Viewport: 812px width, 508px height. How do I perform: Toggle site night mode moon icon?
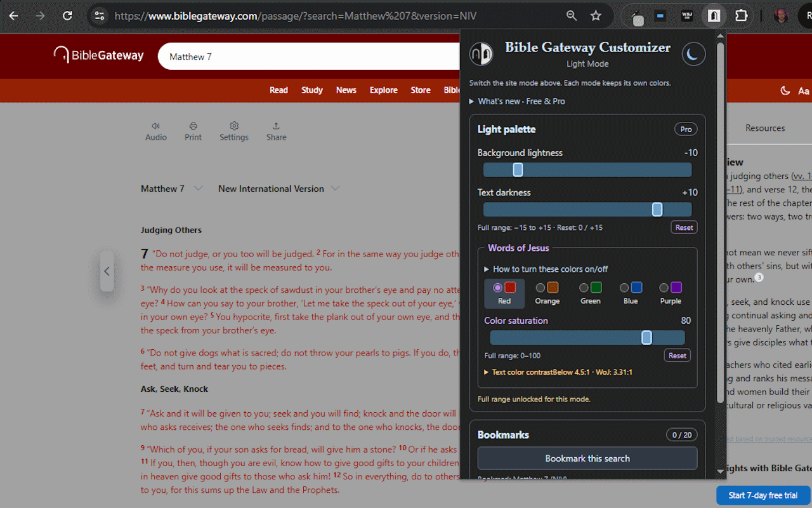click(785, 91)
